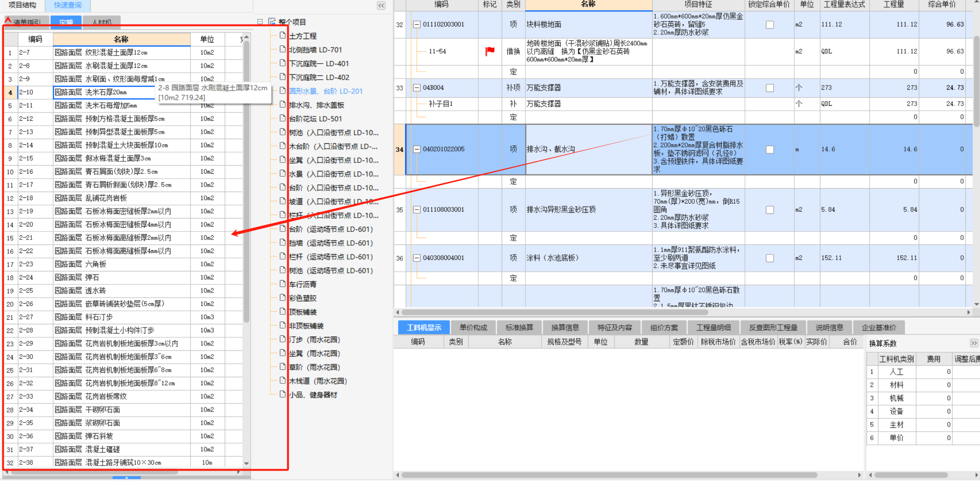Select tree item 木栈道（雨水花园）

[318, 381]
